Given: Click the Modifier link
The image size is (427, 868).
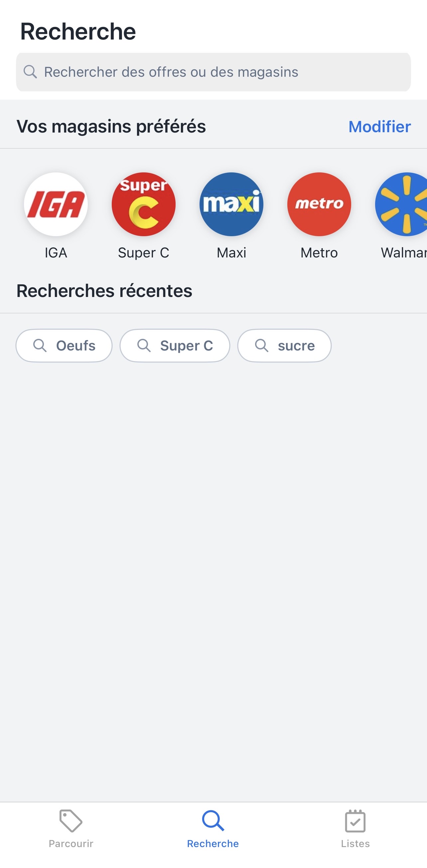Looking at the screenshot, I should (379, 127).
